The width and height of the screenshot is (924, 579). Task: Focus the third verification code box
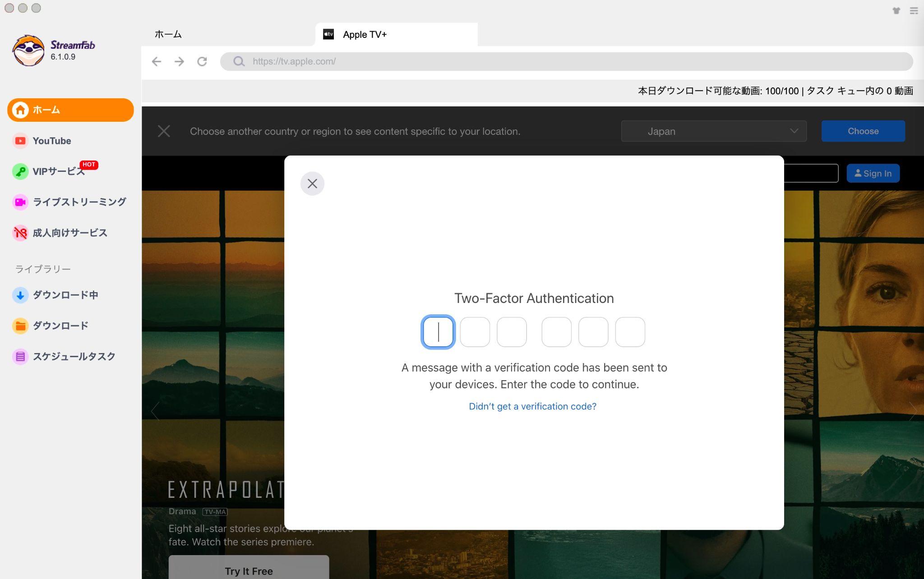pos(512,332)
